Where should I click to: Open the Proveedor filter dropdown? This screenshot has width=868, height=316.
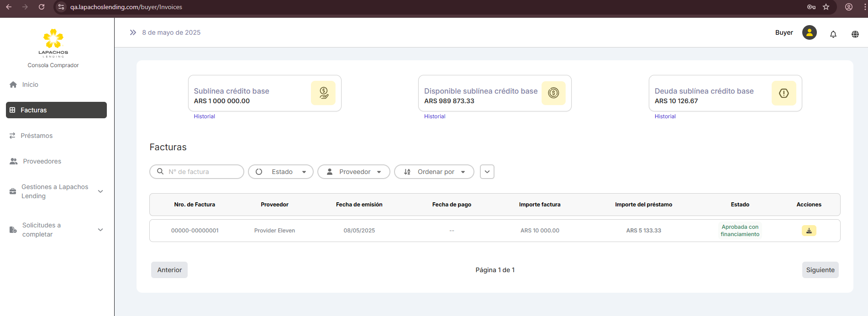click(354, 172)
